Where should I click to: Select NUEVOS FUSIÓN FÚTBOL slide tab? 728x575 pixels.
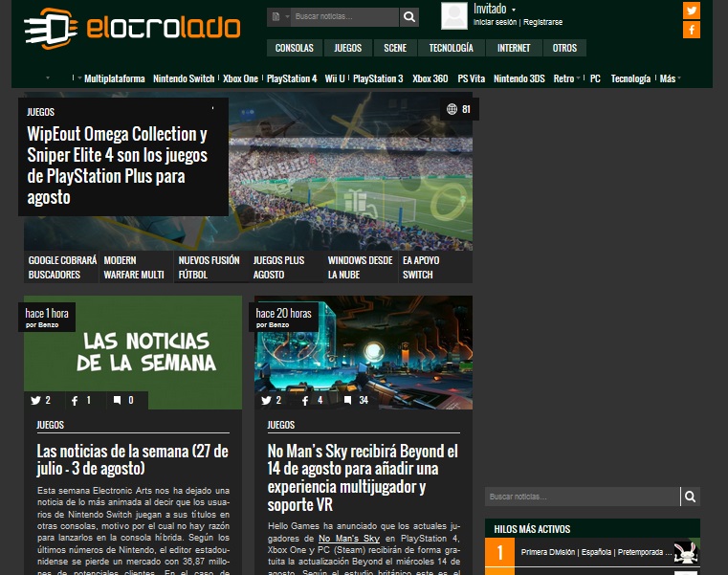tap(210, 267)
